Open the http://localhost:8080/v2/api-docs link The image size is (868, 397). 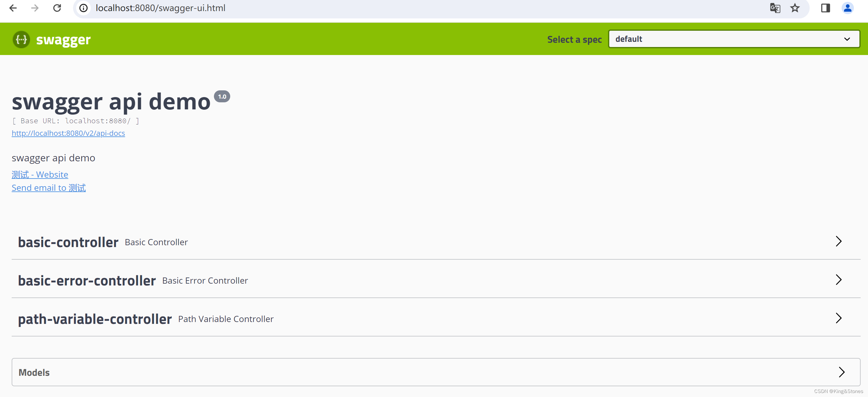(68, 133)
